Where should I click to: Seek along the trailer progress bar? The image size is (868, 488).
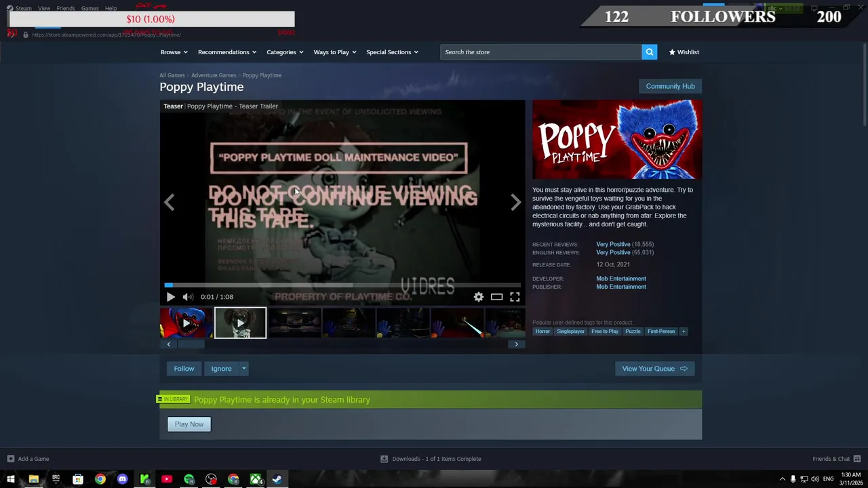tap(342, 285)
